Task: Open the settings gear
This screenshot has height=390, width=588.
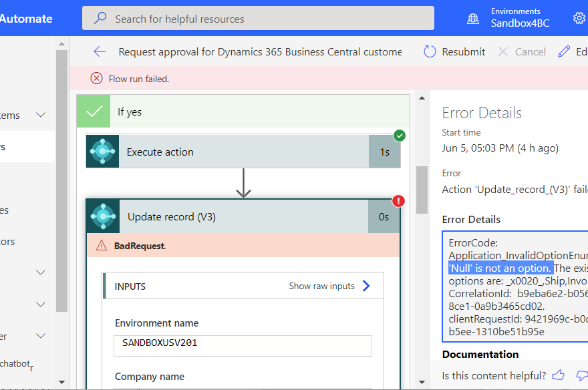Action: point(579,18)
